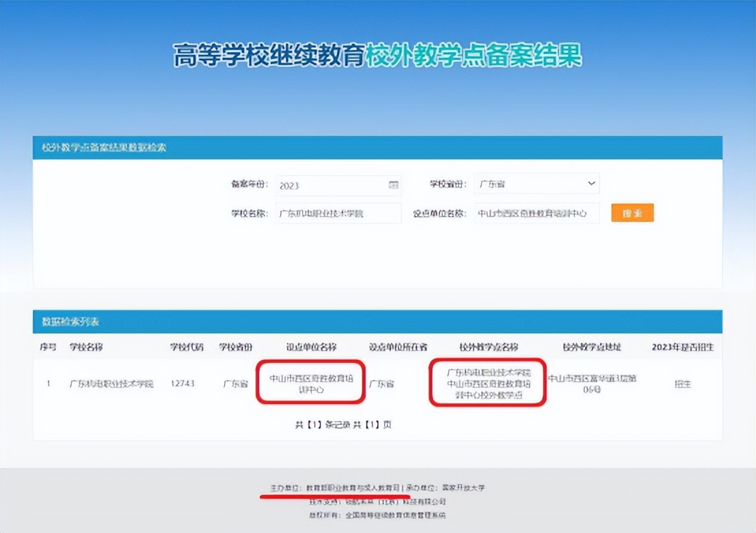Focus the 学校名称 search input field
The width and height of the screenshot is (756, 533).
pos(338,213)
